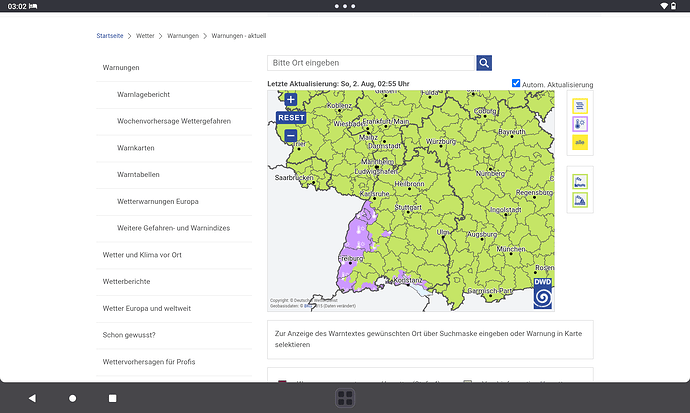
Task: Zoom out the map with minus button
Action: tap(290, 135)
